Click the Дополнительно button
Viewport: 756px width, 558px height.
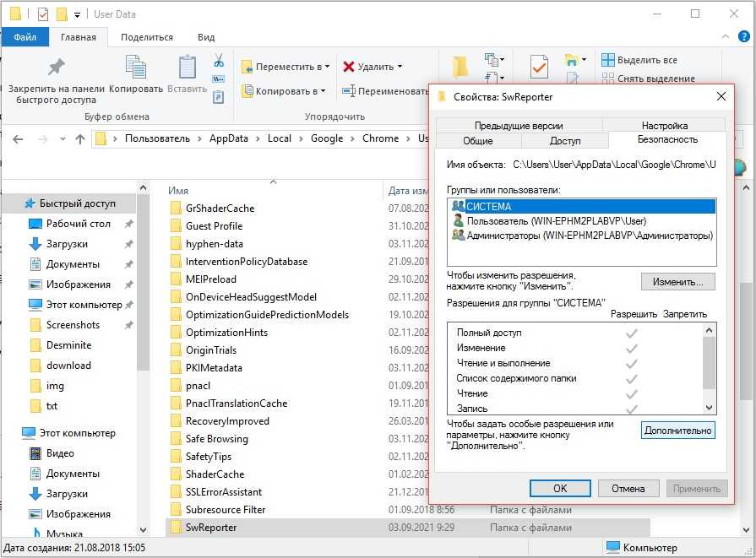pos(677,431)
